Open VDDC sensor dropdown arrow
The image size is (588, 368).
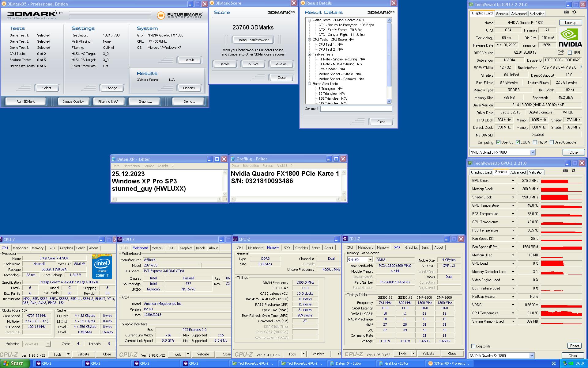[513, 305]
